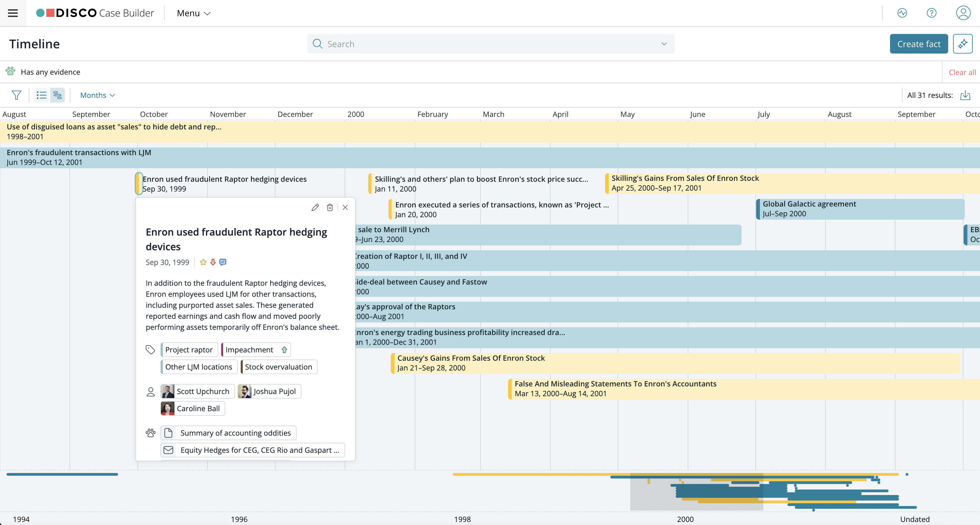Open Caroline Ball person chip
This screenshot has height=525, width=980.
193,408
